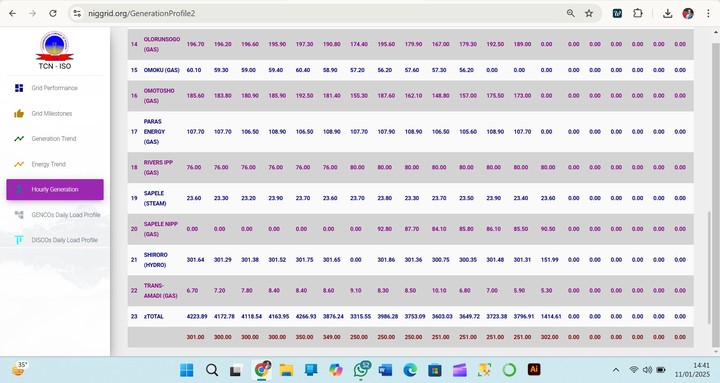Viewport: 720px width, 383px height.
Task: Open the Chrome three-dot menu
Action: tap(708, 13)
